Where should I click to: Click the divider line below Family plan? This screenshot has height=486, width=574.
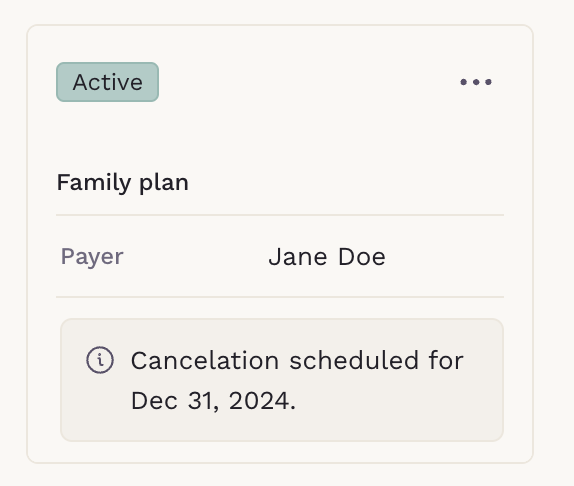280,215
